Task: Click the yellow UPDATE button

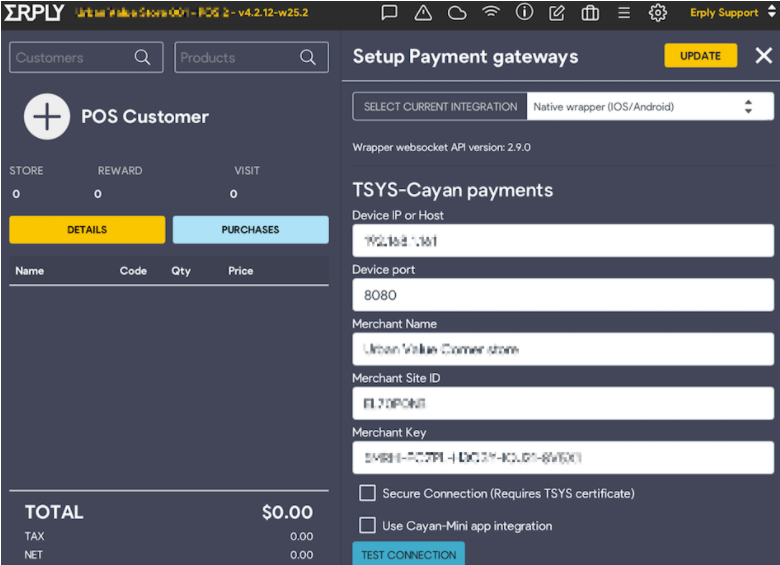Action: (x=700, y=56)
